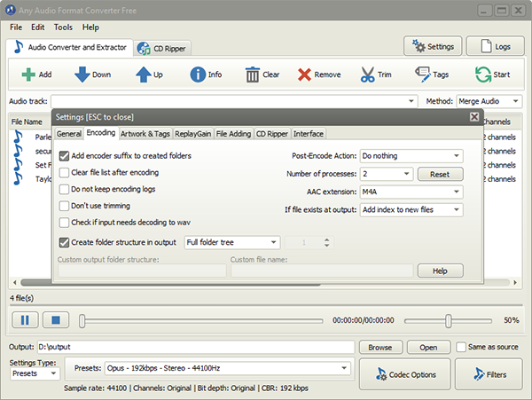Move file down with Down arrow

(82, 75)
